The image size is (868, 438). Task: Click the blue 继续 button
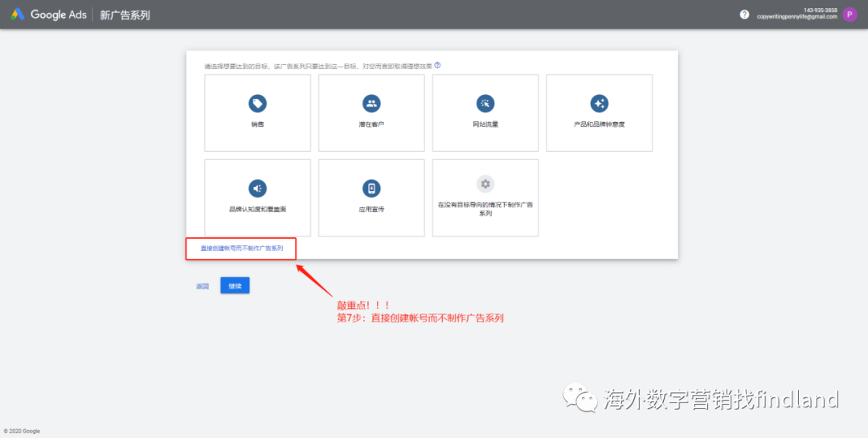pyautogui.click(x=235, y=286)
